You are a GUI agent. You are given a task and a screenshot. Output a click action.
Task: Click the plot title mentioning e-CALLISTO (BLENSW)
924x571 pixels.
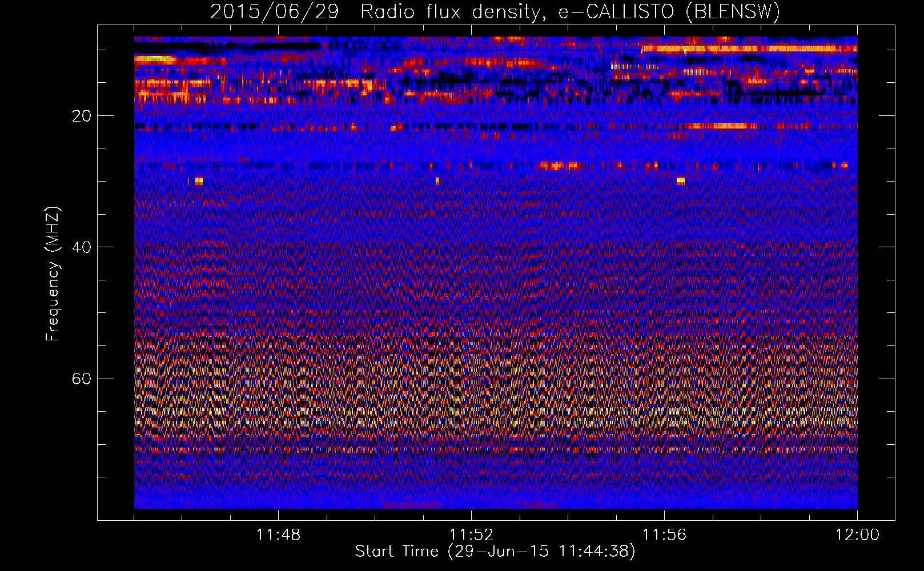coord(495,11)
